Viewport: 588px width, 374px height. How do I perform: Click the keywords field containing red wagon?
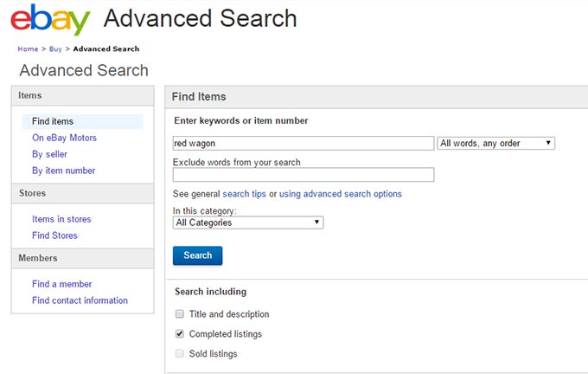pyautogui.click(x=304, y=143)
